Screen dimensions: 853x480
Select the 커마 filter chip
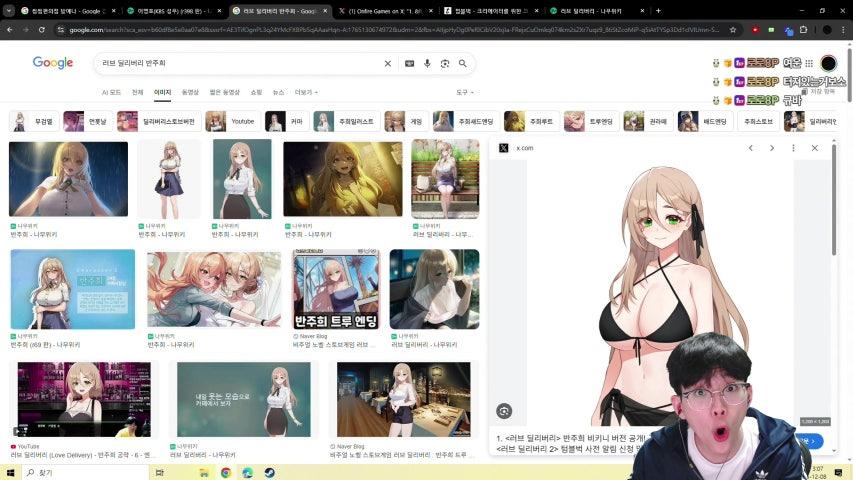tap(287, 121)
